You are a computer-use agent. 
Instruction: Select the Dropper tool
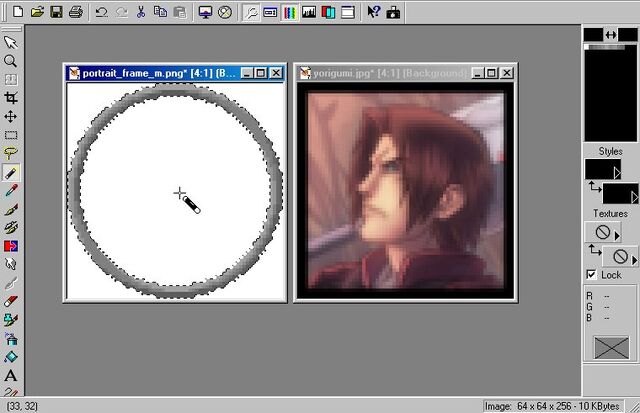click(11, 191)
